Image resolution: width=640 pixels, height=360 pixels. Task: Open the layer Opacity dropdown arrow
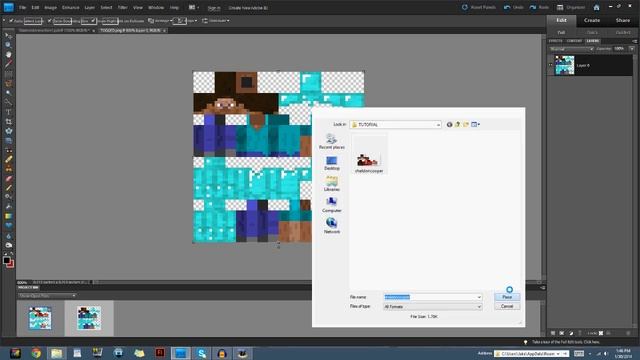point(631,49)
